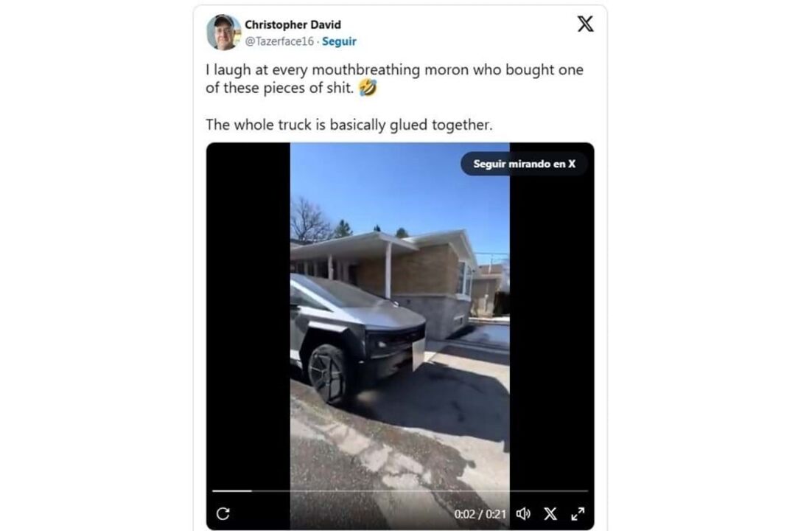This screenshot has width=812, height=531.
Task: Expand the video to fullscreen
Action: [x=578, y=513]
